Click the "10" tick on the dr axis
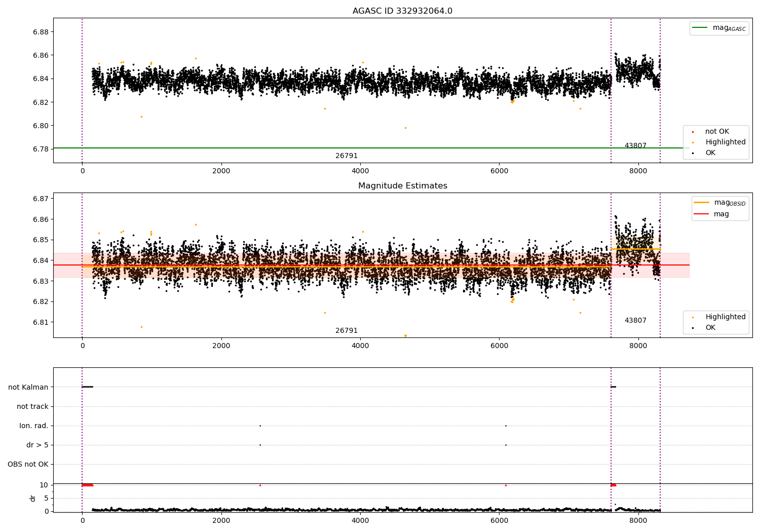This screenshot has height=532, width=760. click(44, 485)
